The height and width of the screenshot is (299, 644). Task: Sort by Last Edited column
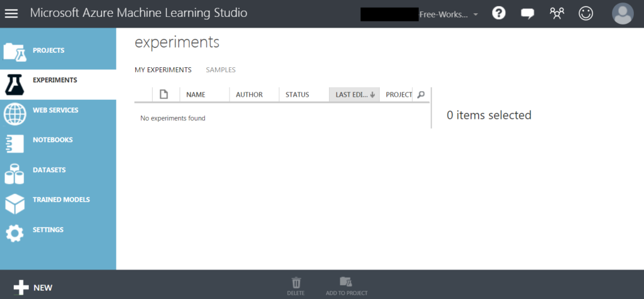355,94
